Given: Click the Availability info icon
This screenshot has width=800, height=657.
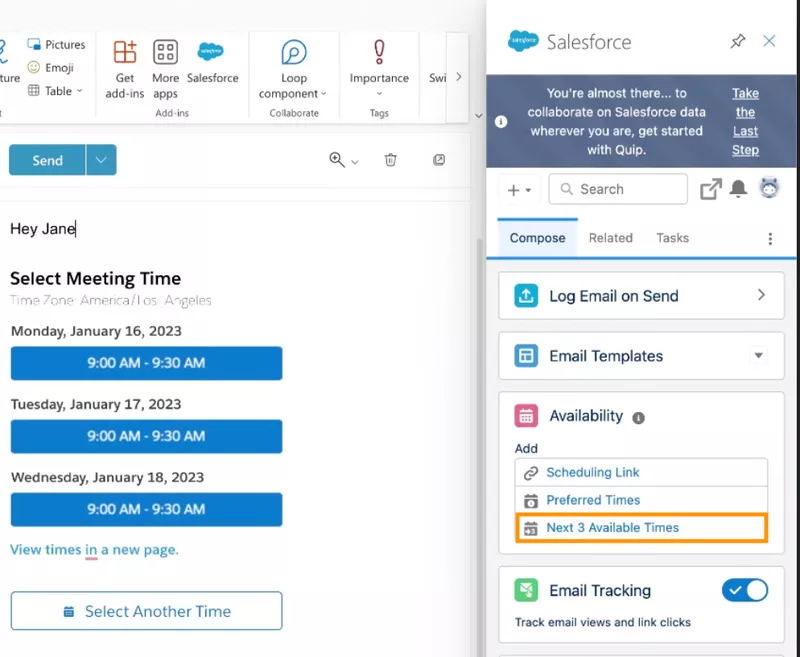Looking at the screenshot, I should pyautogui.click(x=638, y=417).
